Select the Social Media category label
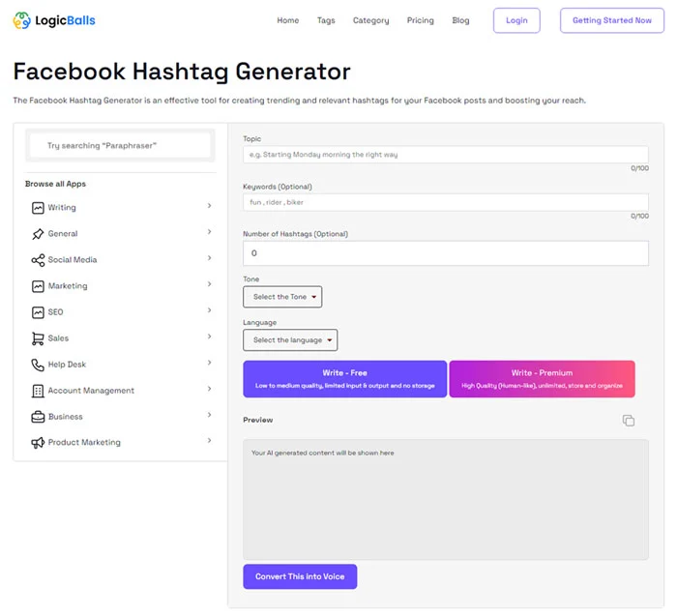677x616 pixels. tap(73, 260)
